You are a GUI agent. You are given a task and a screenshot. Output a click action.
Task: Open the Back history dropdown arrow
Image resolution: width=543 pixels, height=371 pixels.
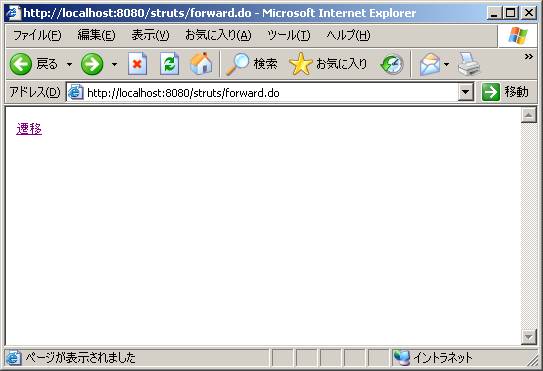69,64
